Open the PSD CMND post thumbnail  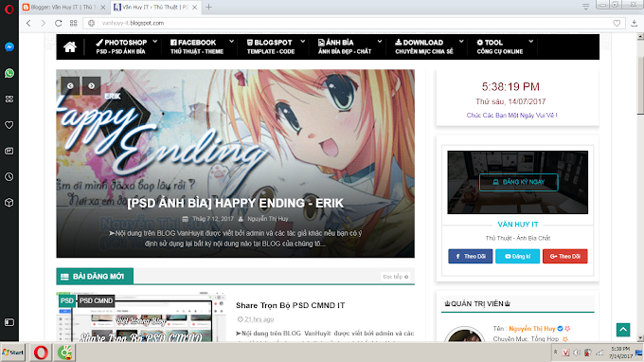[x=141, y=317]
